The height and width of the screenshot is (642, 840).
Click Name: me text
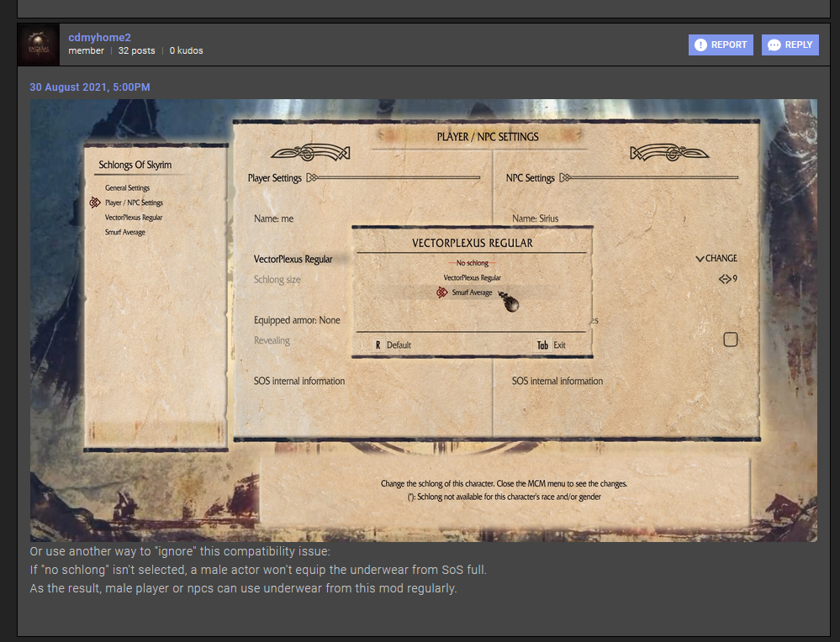274,218
